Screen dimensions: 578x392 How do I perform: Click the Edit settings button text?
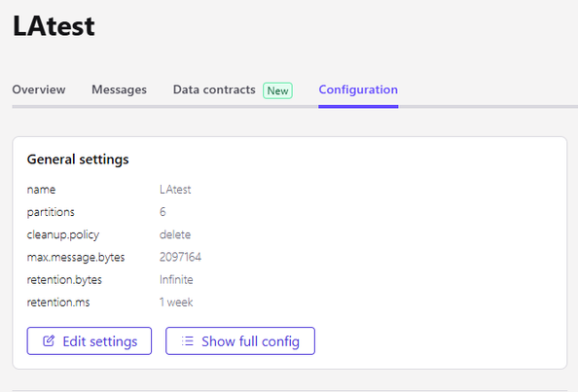[100, 341]
